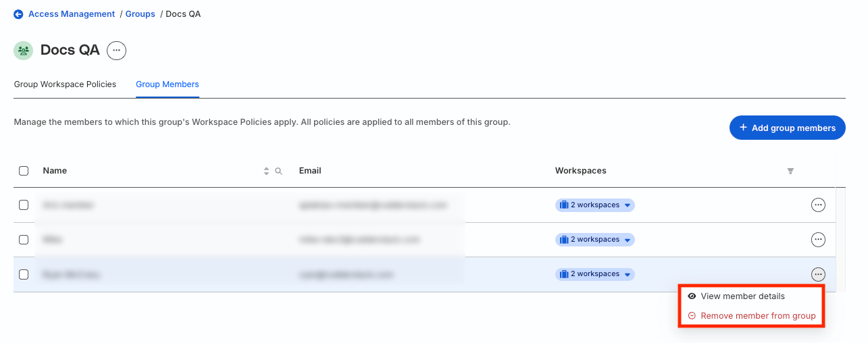Open first member row's ellipsis actions menu

click(x=818, y=205)
